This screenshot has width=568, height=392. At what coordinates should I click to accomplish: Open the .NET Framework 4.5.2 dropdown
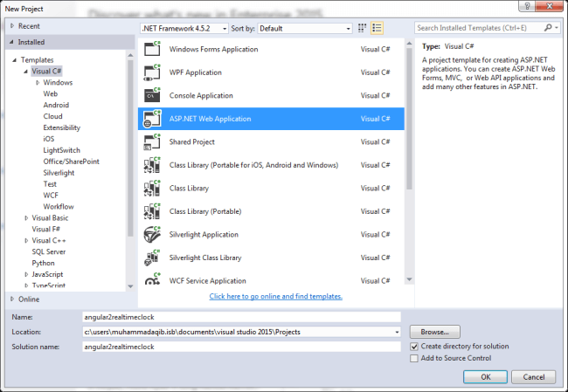(x=184, y=28)
